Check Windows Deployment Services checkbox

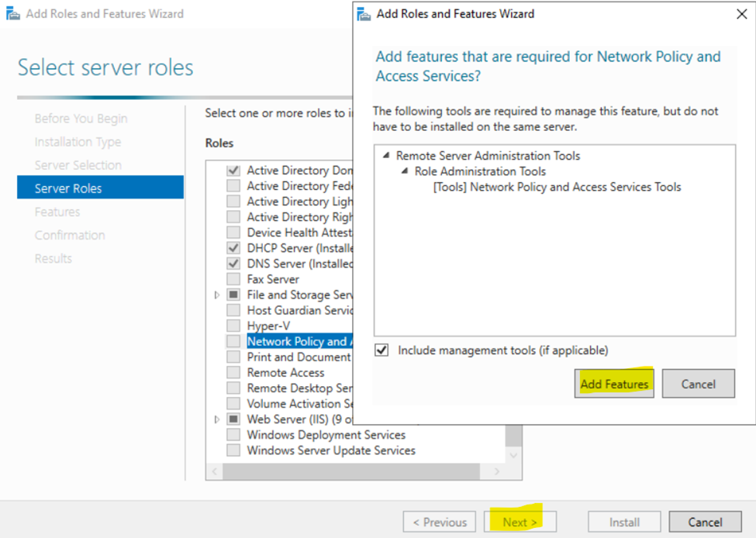233,435
